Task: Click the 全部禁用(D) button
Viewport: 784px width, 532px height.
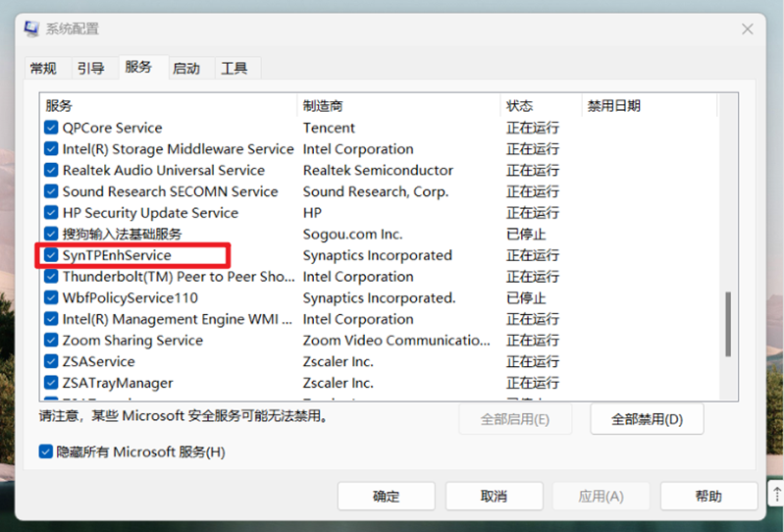Action: coord(646,419)
